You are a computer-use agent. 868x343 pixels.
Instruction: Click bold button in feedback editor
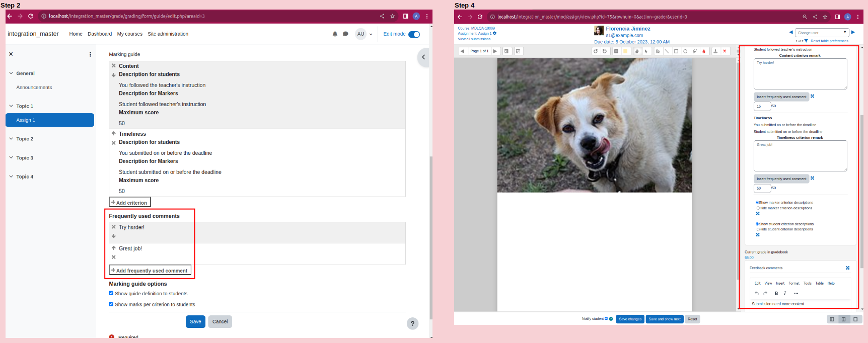point(776,293)
